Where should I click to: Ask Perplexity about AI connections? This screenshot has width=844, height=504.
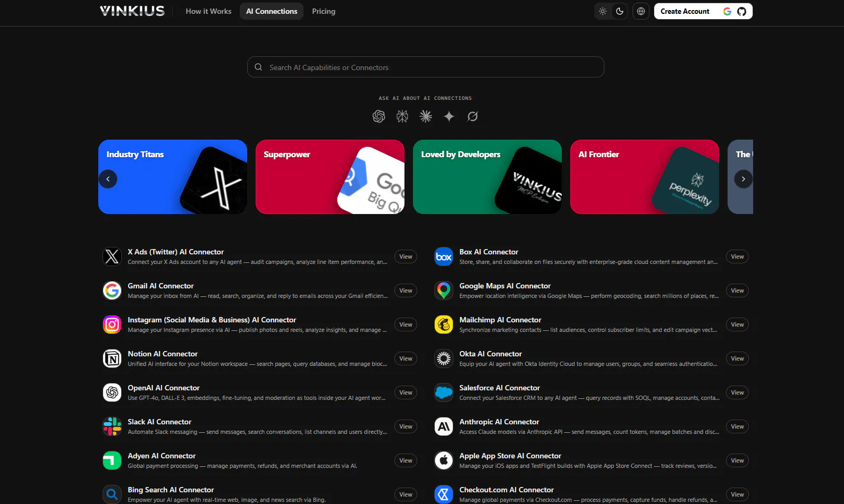(402, 116)
